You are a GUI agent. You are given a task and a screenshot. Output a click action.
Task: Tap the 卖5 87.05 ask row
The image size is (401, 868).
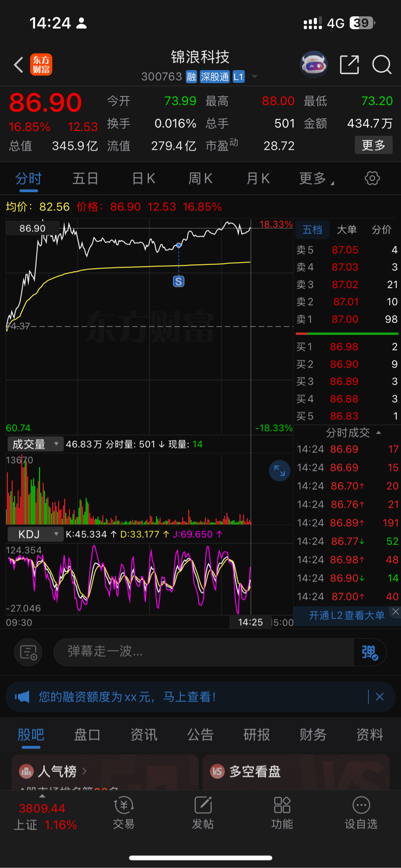coord(347,250)
